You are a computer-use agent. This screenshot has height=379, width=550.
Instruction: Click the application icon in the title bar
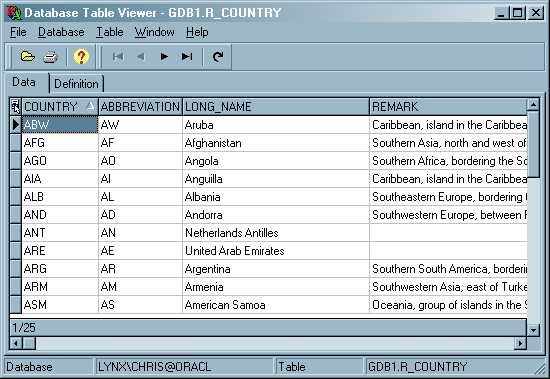click(14, 13)
